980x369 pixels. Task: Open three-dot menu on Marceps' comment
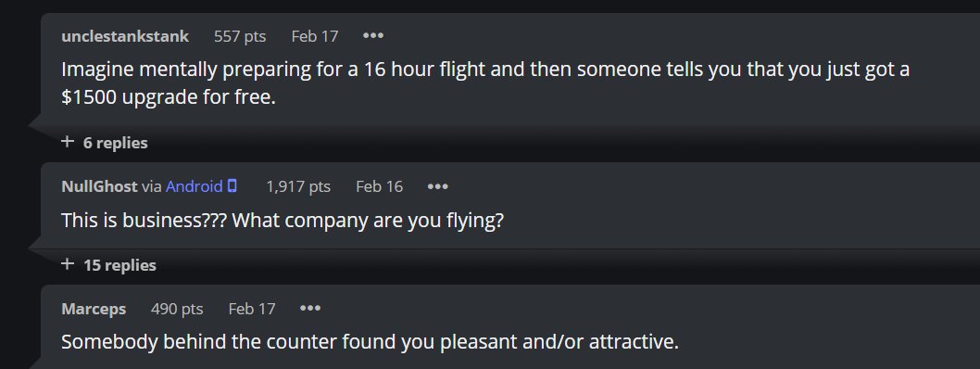(x=310, y=309)
